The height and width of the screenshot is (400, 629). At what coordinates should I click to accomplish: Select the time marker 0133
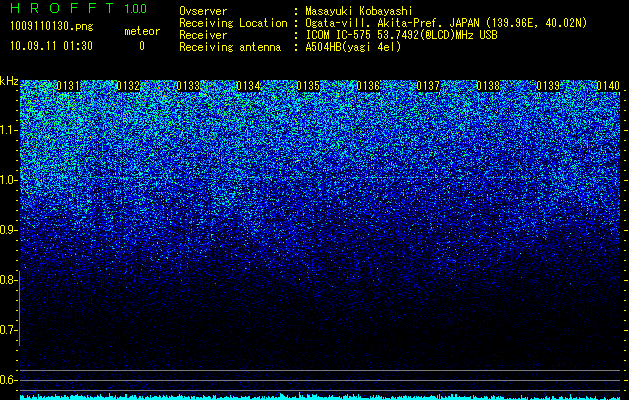tap(188, 86)
